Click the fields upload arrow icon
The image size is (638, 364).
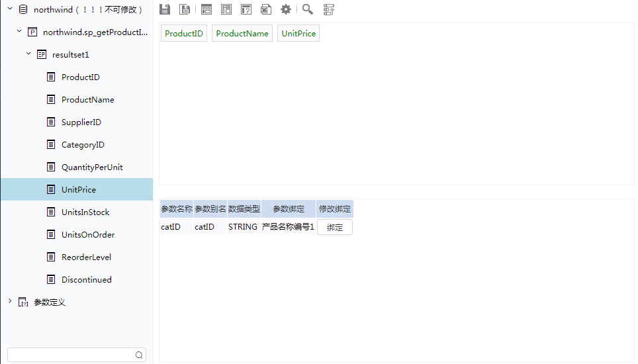(x=329, y=9)
